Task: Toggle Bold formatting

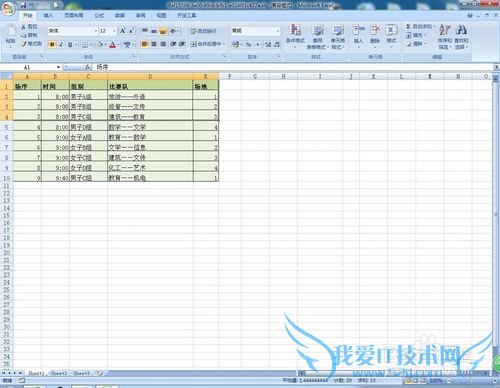Action: (x=52, y=44)
